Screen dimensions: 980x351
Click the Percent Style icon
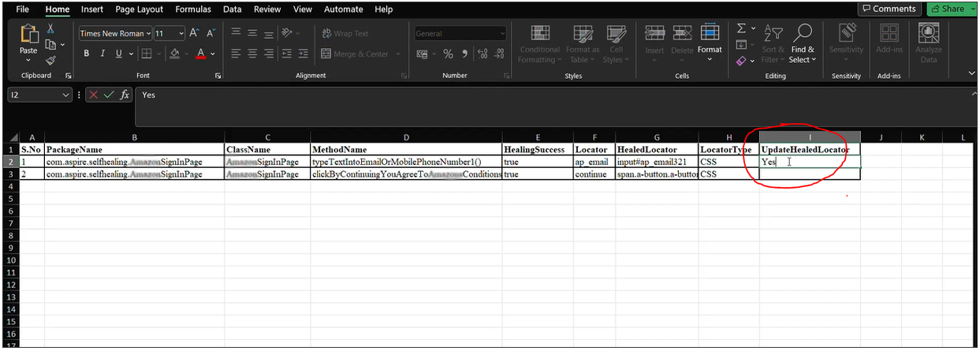(448, 54)
